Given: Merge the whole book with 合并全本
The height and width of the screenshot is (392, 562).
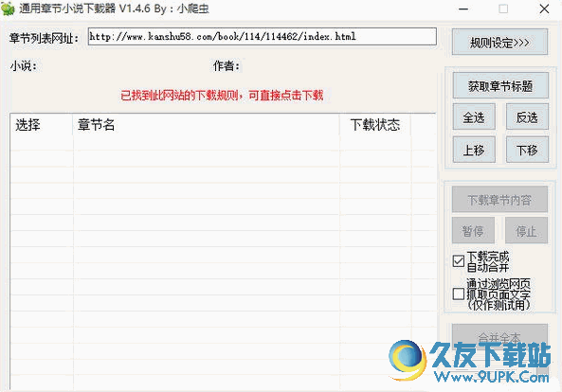Looking at the screenshot, I should pos(499,337).
